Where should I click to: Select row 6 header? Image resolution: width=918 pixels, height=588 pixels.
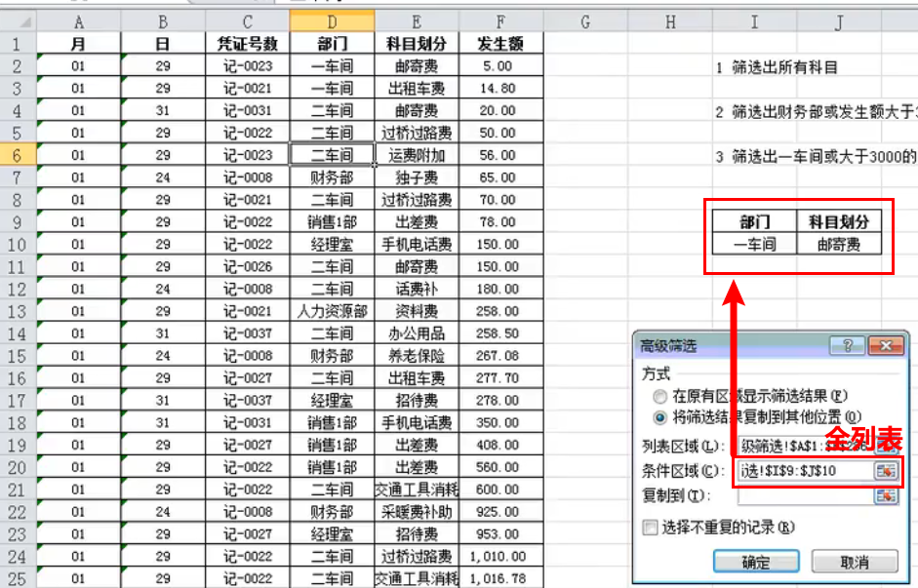point(19,155)
